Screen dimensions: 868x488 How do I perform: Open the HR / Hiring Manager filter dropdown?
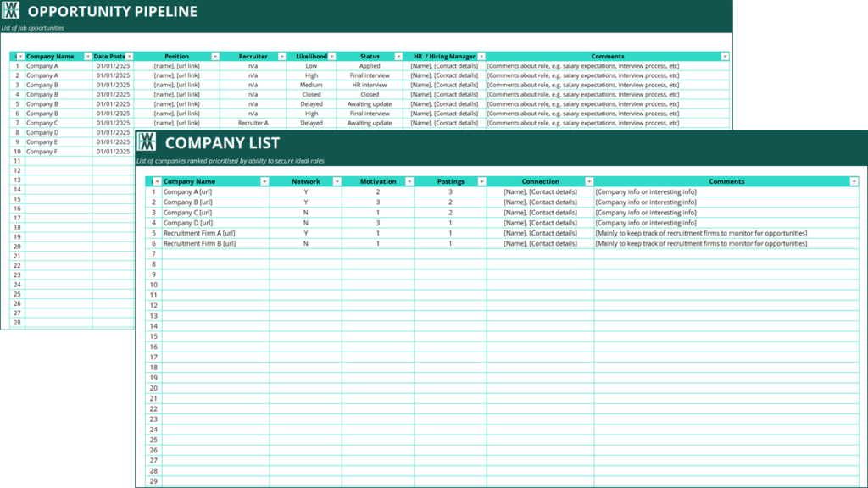[x=481, y=57]
